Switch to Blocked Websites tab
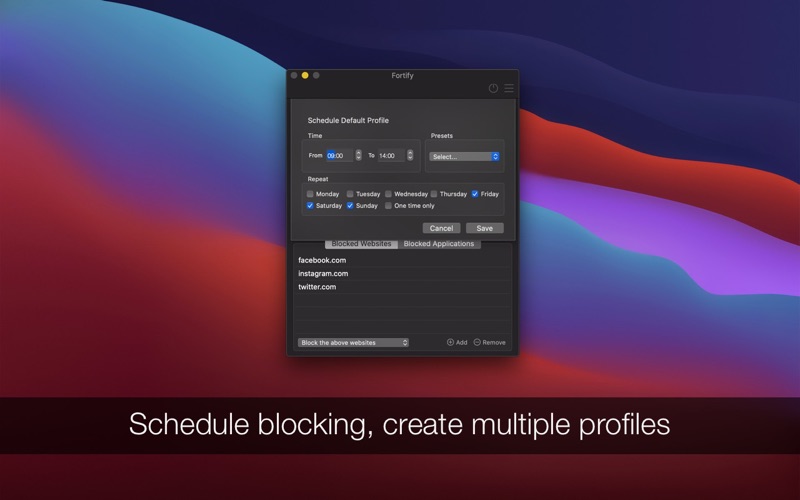Viewport: 800px width, 500px height. [x=361, y=244]
